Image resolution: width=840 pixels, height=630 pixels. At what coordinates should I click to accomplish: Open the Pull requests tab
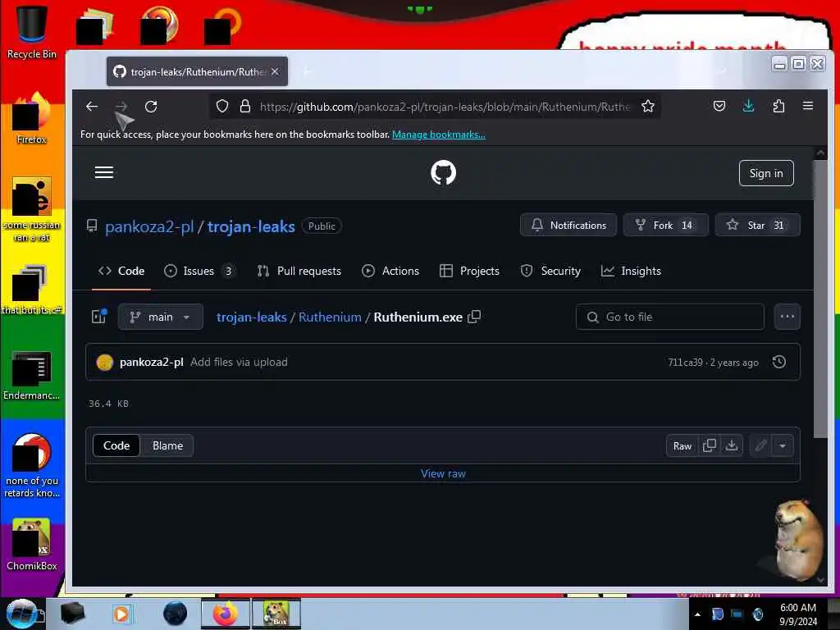[x=299, y=271]
